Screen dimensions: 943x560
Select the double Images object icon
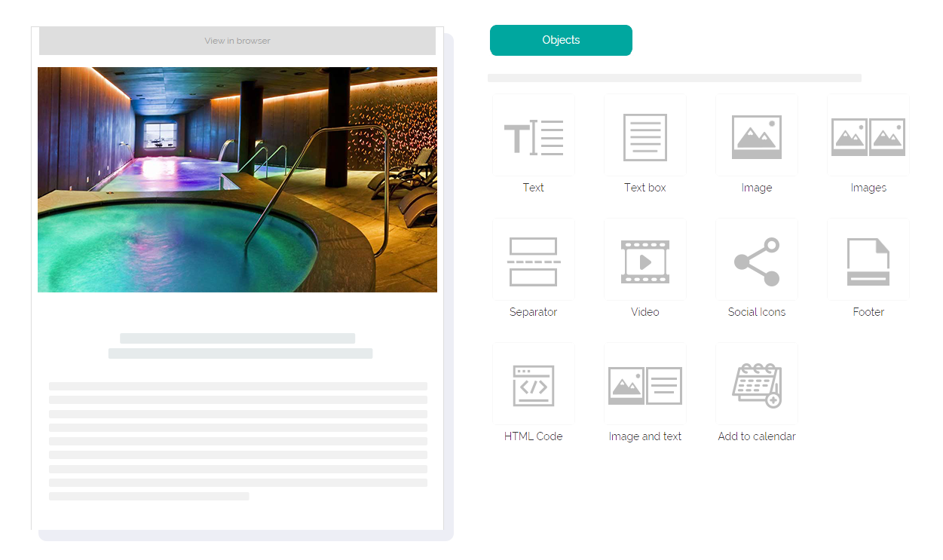point(868,136)
